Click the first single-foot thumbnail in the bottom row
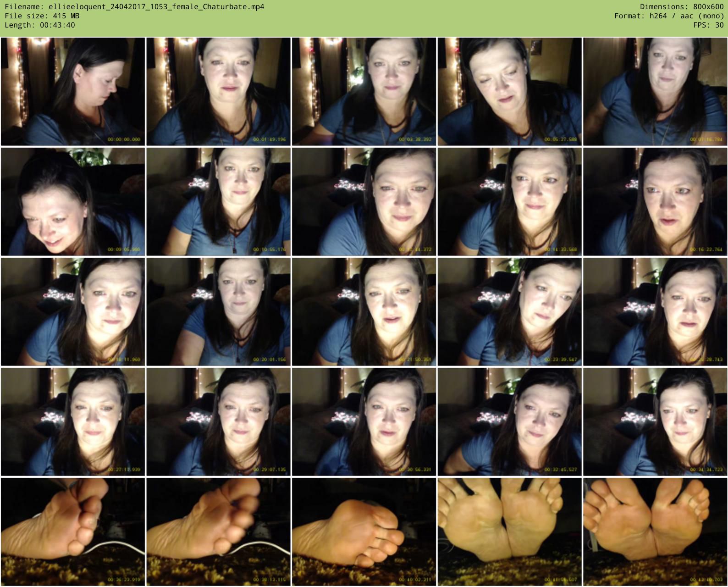The height and width of the screenshot is (587, 728). [73, 532]
